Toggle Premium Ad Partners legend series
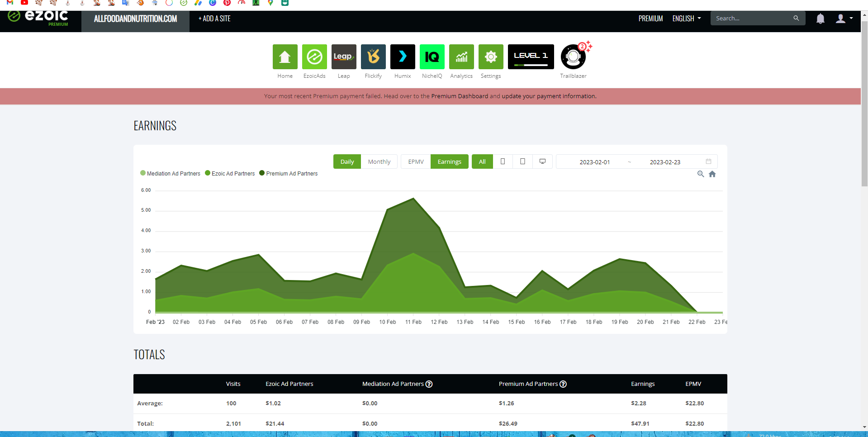The height and width of the screenshot is (437, 868). tap(289, 173)
